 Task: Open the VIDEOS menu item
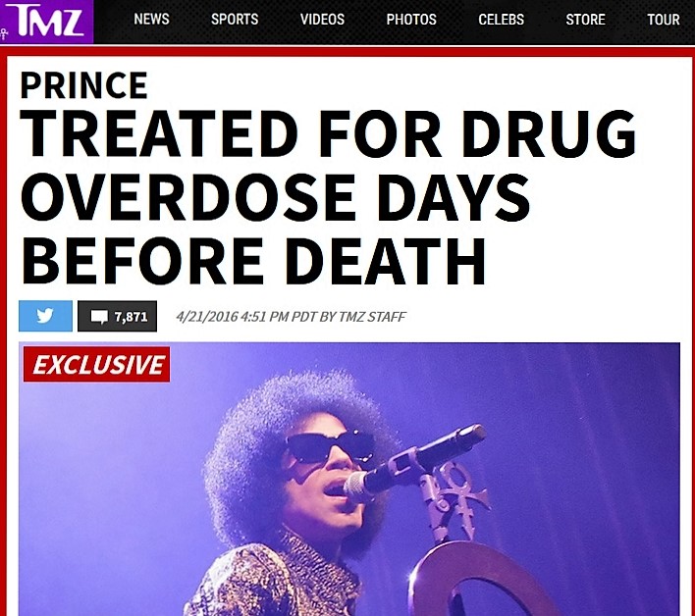click(322, 19)
